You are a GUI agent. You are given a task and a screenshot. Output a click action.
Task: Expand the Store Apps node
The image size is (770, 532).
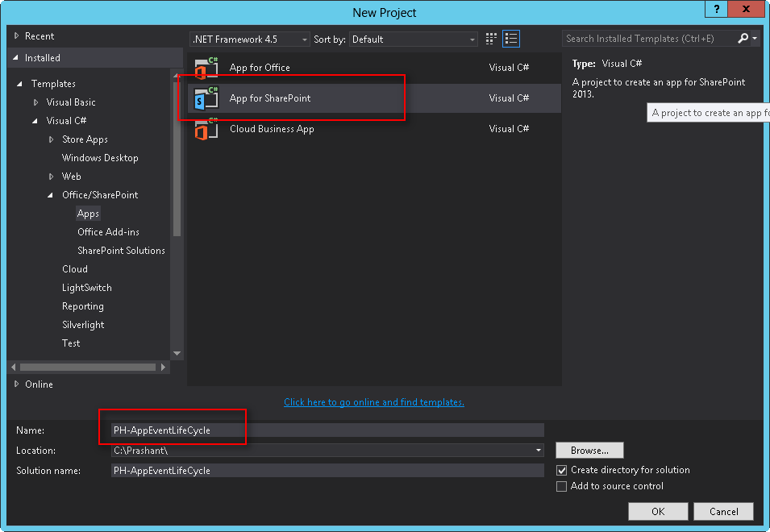pos(51,140)
